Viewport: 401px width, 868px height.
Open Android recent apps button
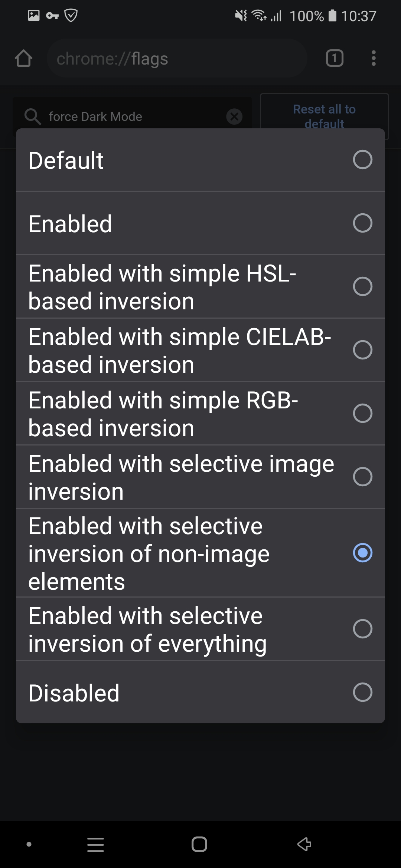click(x=95, y=844)
